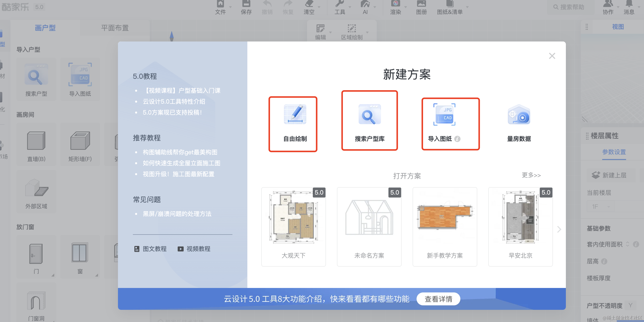Open 黑屏/崩溃问题的处理方法 link
644x322 pixels.
click(x=177, y=214)
